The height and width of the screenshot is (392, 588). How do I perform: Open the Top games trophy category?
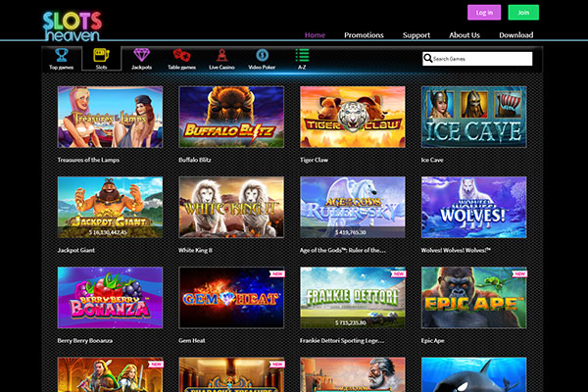[x=61, y=59]
